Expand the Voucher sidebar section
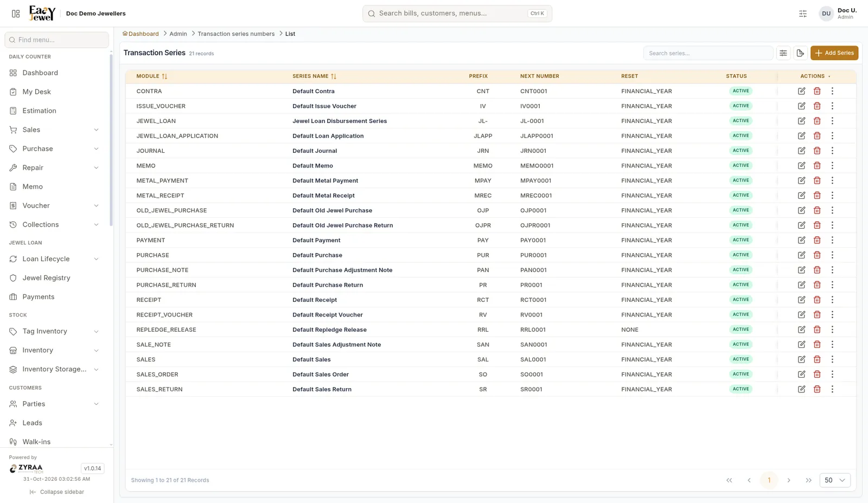The height and width of the screenshot is (503, 868). [x=56, y=205]
